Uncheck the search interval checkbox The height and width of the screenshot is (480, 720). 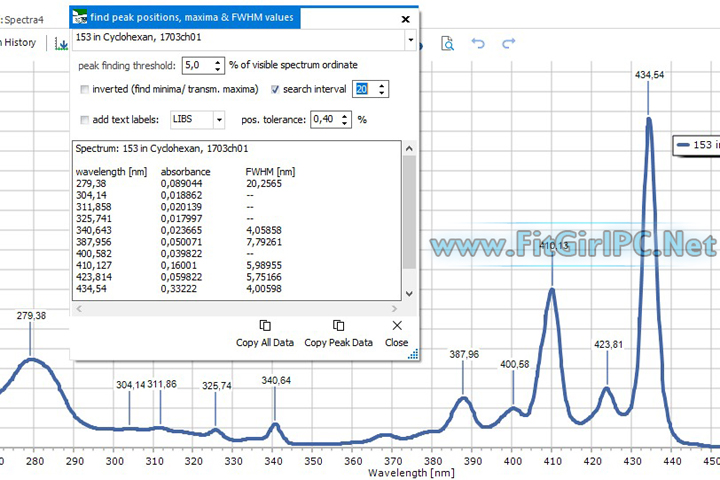pyautogui.click(x=275, y=89)
